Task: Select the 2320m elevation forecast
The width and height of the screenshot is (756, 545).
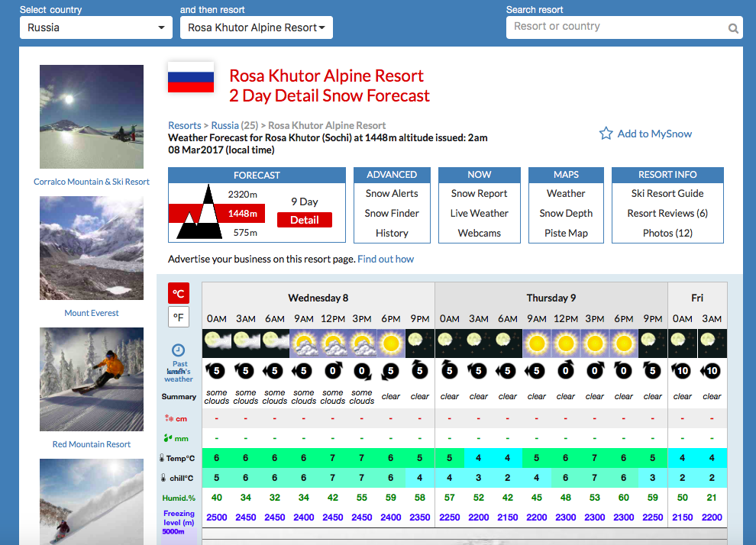Action: point(243,194)
